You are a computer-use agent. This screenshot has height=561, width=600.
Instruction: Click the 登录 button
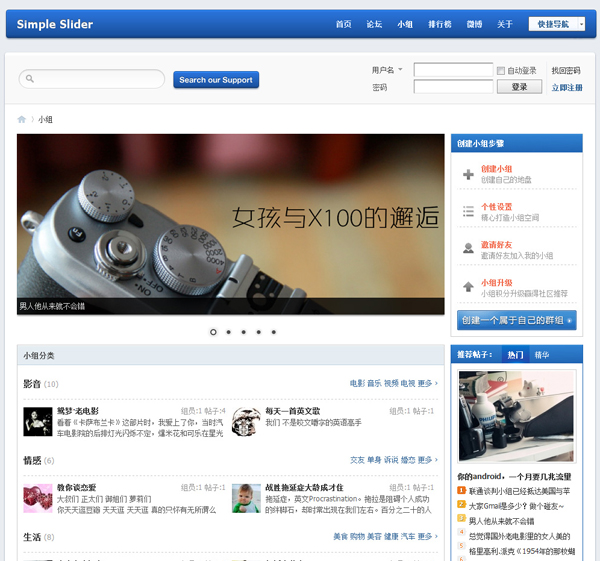[x=519, y=86]
